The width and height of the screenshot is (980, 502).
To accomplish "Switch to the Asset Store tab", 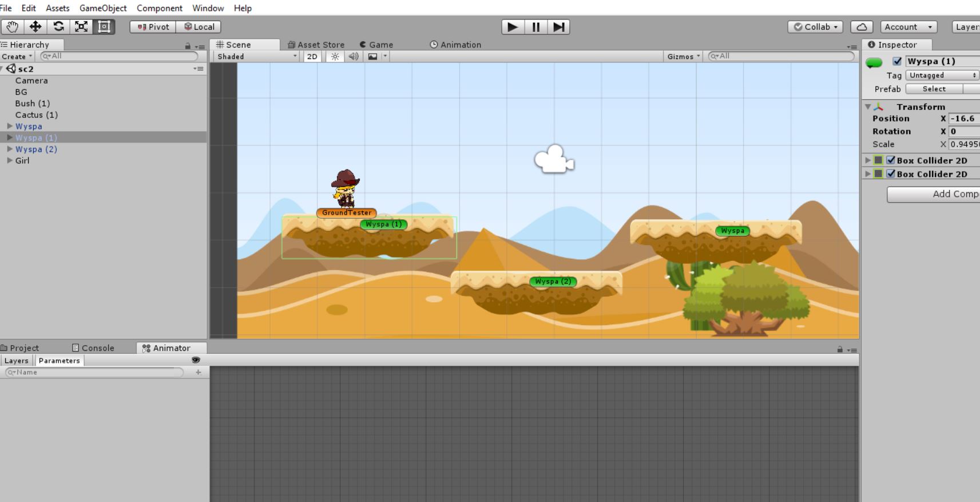I will (316, 45).
